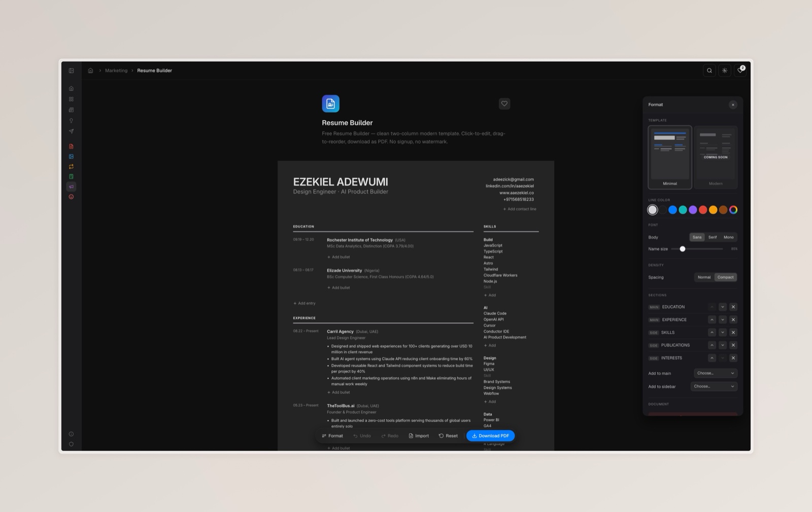Pick the blue line color swatch

coord(672,209)
